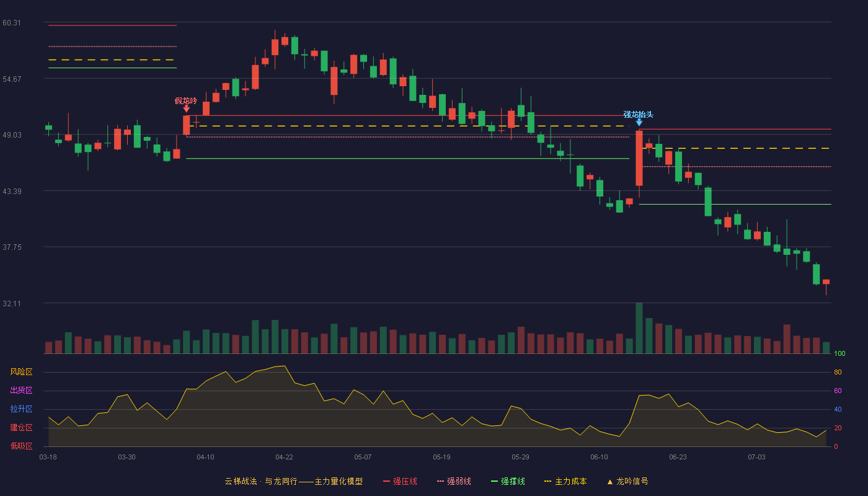Image resolution: width=868 pixels, height=496 pixels.
Task: Click the red 假龙吟 arrow marker
Action: 186,108
